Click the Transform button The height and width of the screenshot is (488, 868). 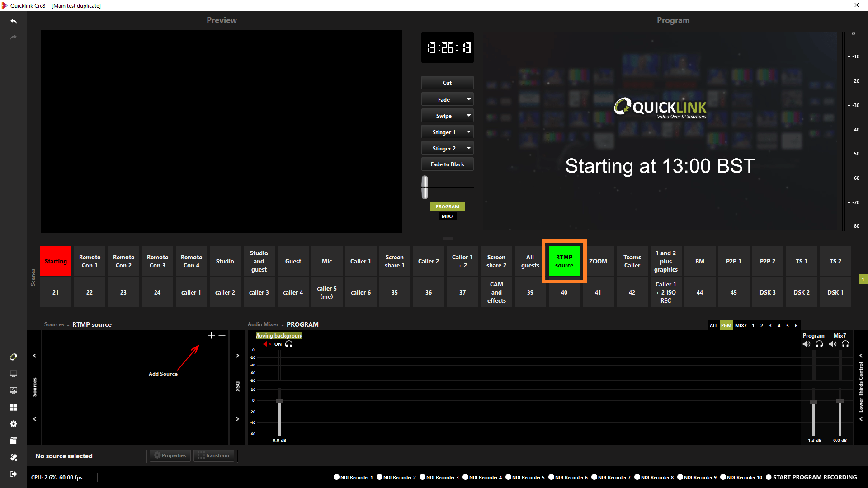pos(214,455)
